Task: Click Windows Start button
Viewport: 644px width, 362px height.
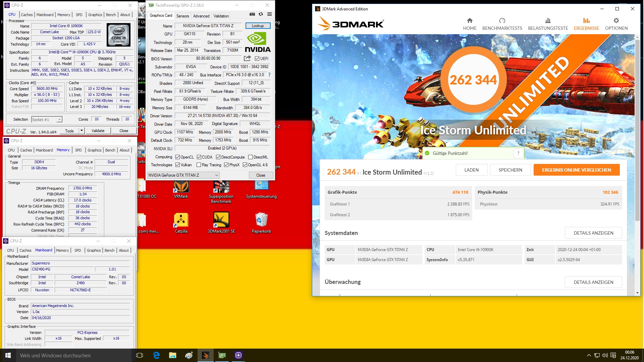Action: coord(8,355)
